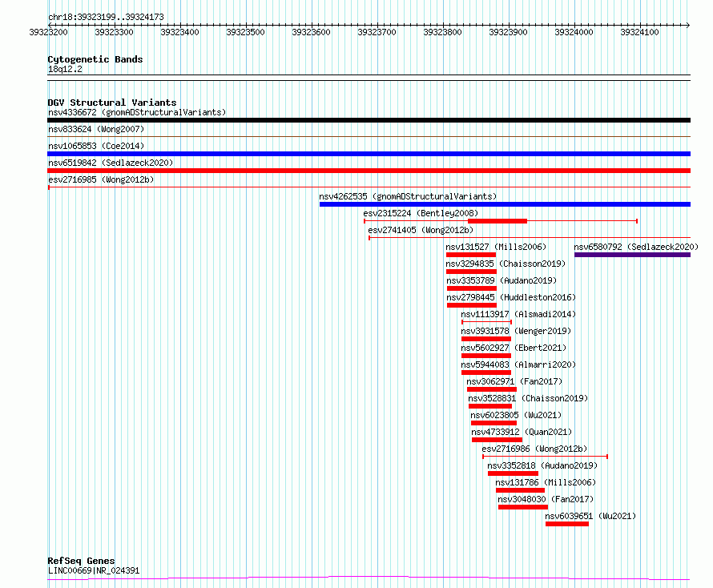Select the black nsv4336672 variant bar

click(x=369, y=120)
